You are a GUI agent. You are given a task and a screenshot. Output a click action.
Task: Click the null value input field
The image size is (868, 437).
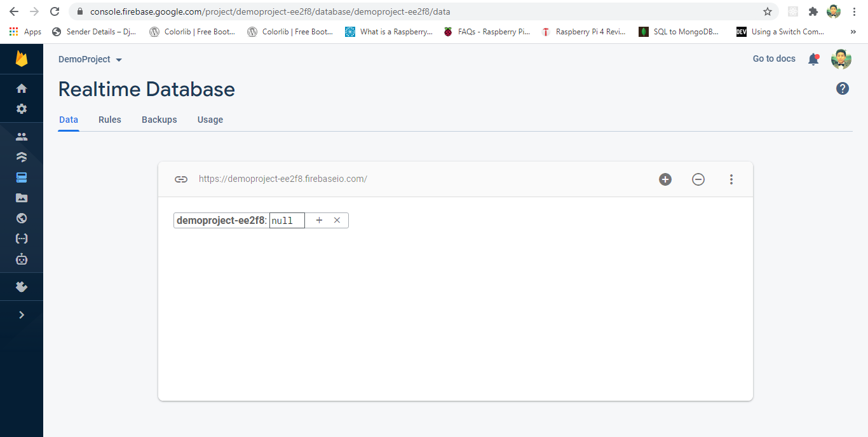[287, 221]
